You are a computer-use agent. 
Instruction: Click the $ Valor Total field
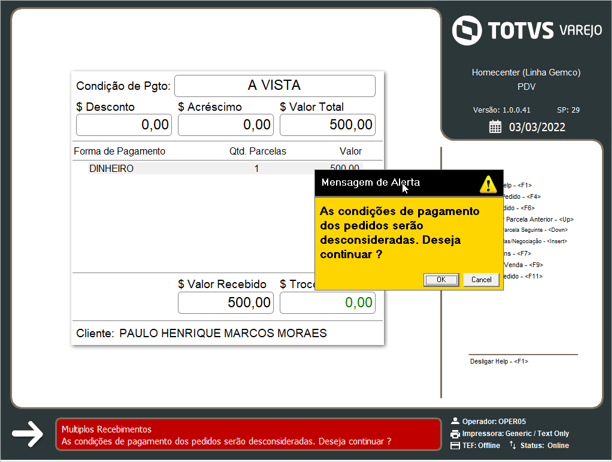pyautogui.click(x=327, y=125)
